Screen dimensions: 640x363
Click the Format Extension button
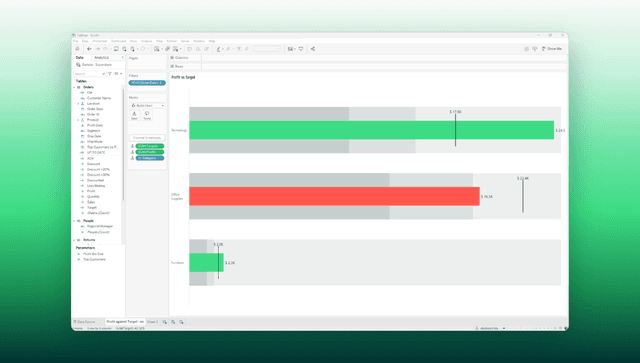(147, 138)
